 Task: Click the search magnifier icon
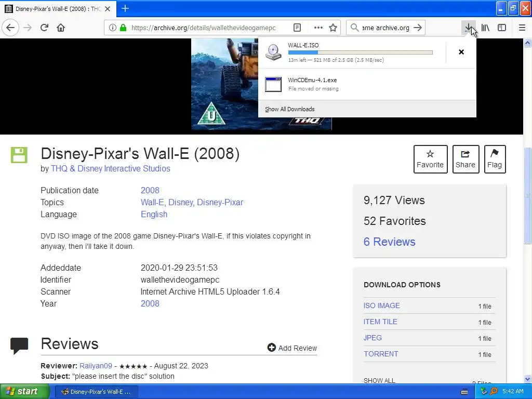(x=354, y=28)
